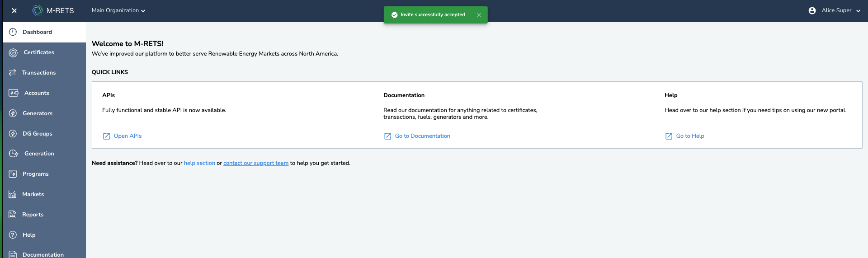Image resolution: width=868 pixels, height=258 pixels.
Task: Follow the Go to Help link
Action: click(x=690, y=136)
